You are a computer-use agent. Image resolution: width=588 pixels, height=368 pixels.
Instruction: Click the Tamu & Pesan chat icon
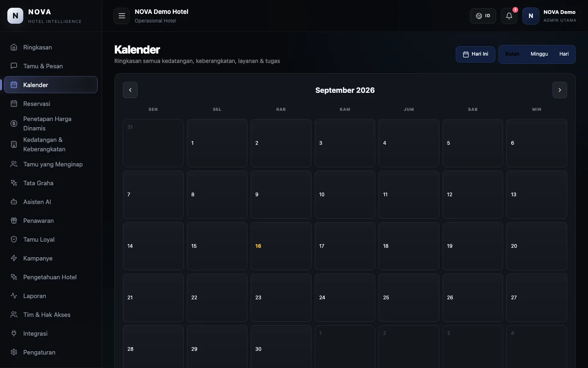click(14, 66)
